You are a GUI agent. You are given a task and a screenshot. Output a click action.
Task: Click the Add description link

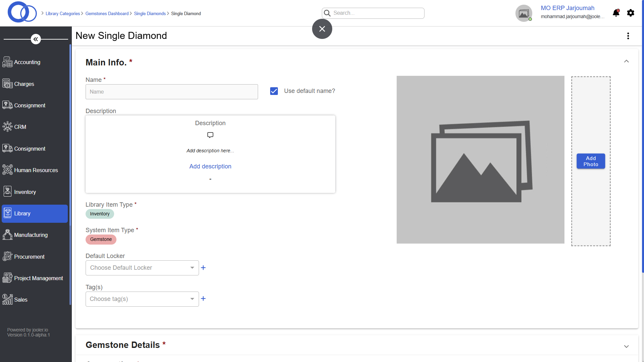coord(210,166)
